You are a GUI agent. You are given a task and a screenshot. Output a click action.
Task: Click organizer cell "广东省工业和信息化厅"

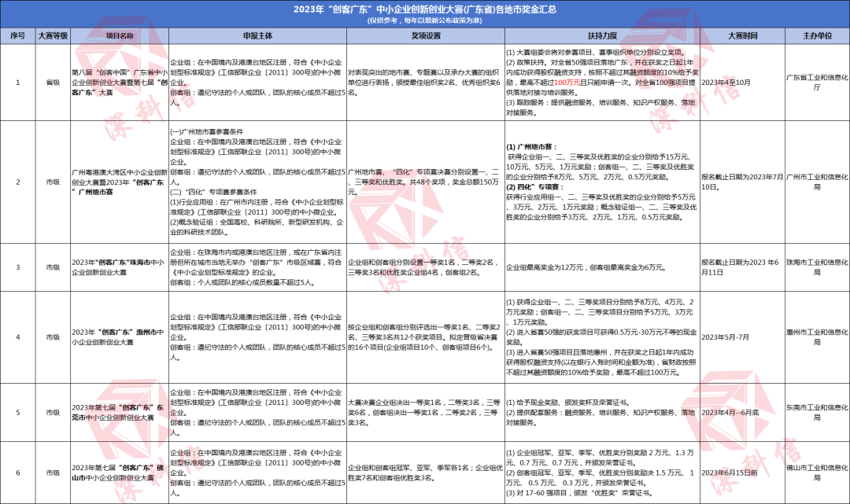point(817,83)
